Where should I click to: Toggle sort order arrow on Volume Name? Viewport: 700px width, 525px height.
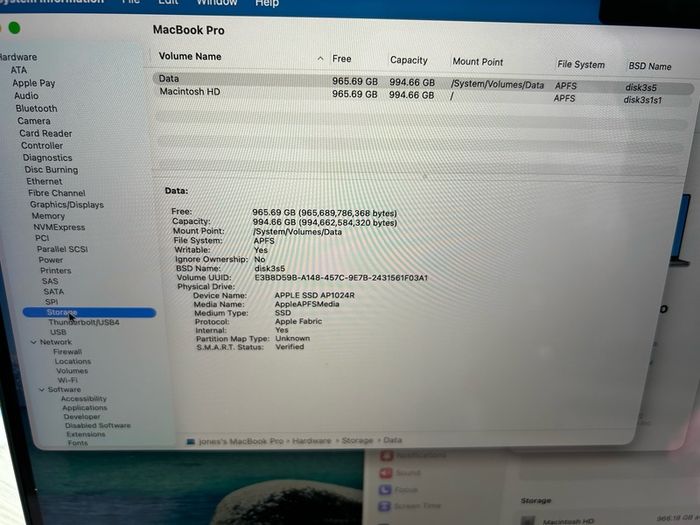pyautogui.click(x=320, y=58)
